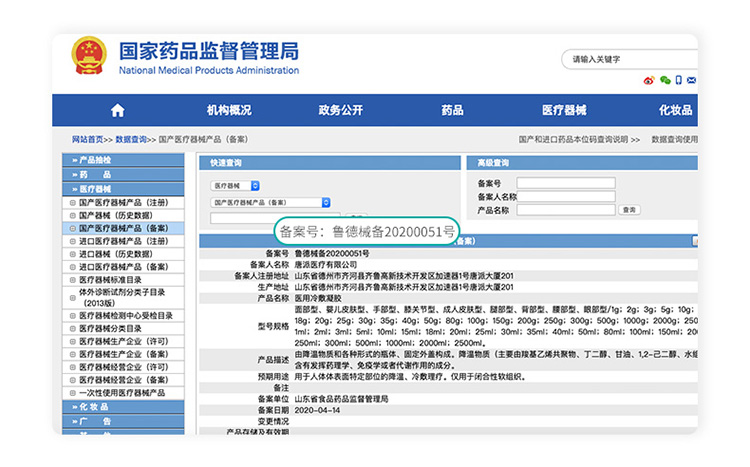750x467 pixels.
Task: Open 国产和进口药品本位码查询说明 link
Action: [x=573, y=139]
